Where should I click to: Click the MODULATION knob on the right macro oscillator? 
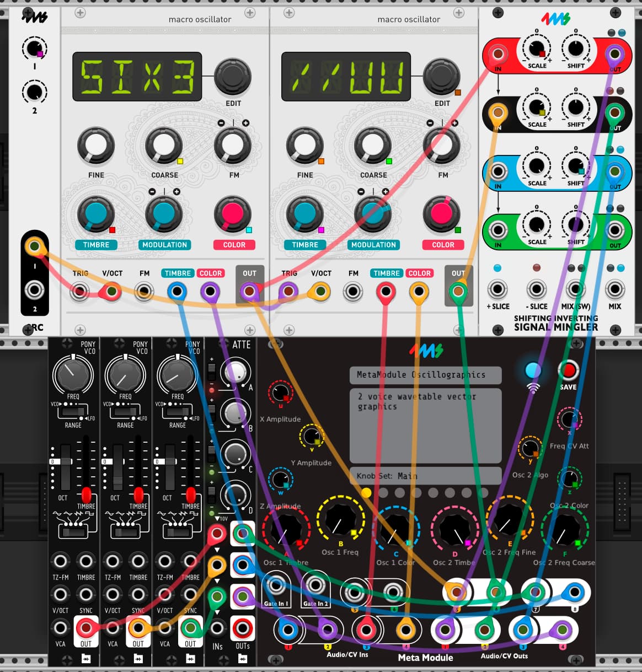tap(373, 214)
